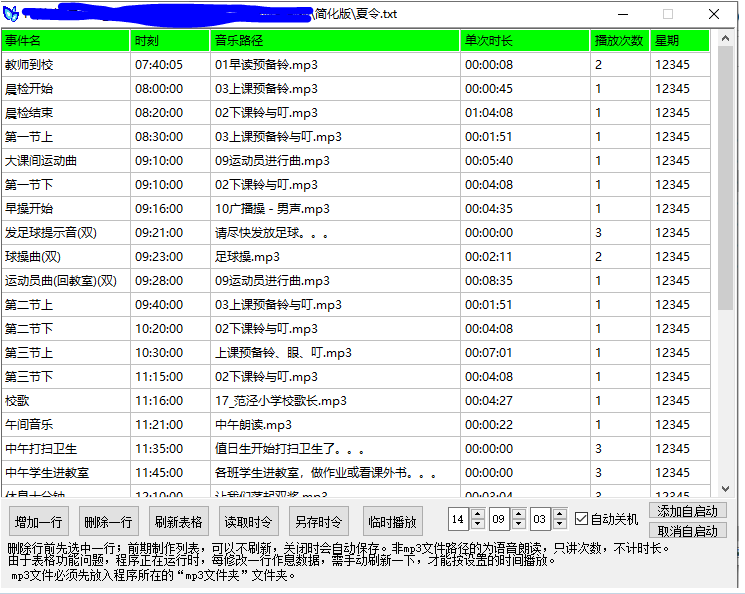Viewport: 745px width, 594px height.
Task: Click the 音乐路径 column header
Action: coord(334,41)
